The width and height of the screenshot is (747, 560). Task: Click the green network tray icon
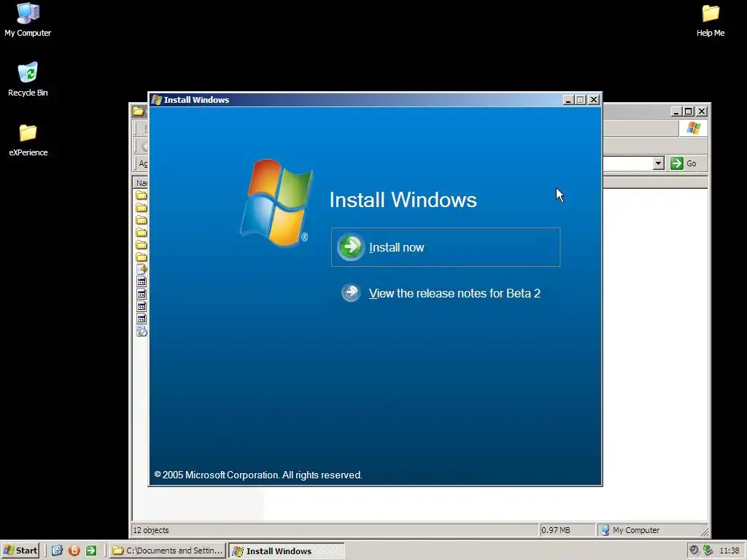click(x=708, y=550)
